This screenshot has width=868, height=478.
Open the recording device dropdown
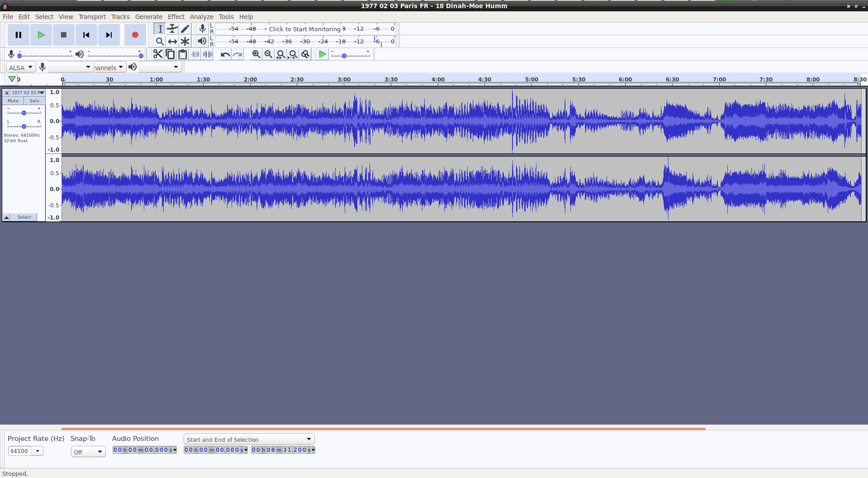pos(71,67)
